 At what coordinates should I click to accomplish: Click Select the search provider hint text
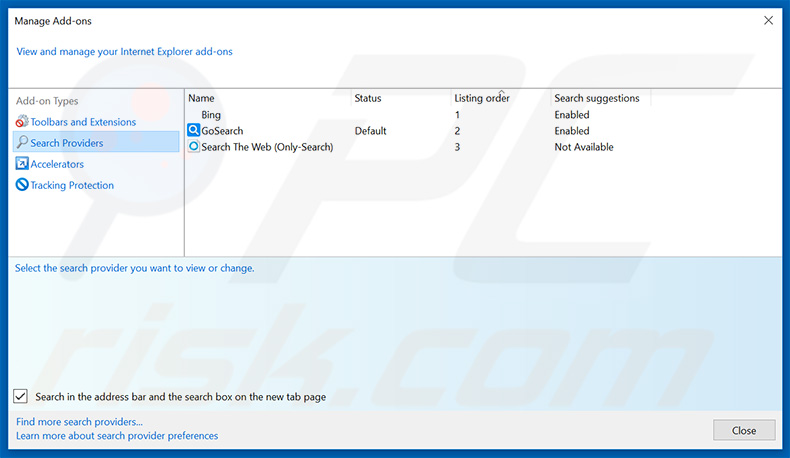[135, 268]
